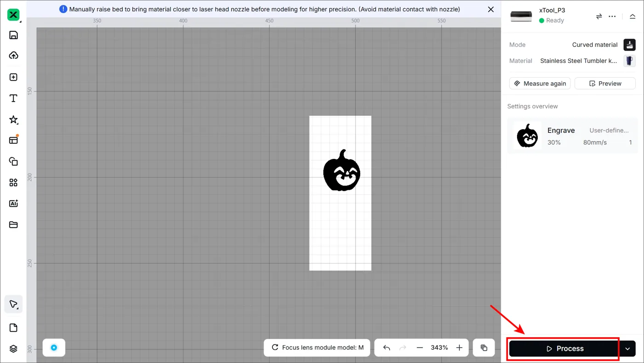This screenshot has width=644, height=363.
Task: Click the 80mm/s speed value
Action: point(595,142)
